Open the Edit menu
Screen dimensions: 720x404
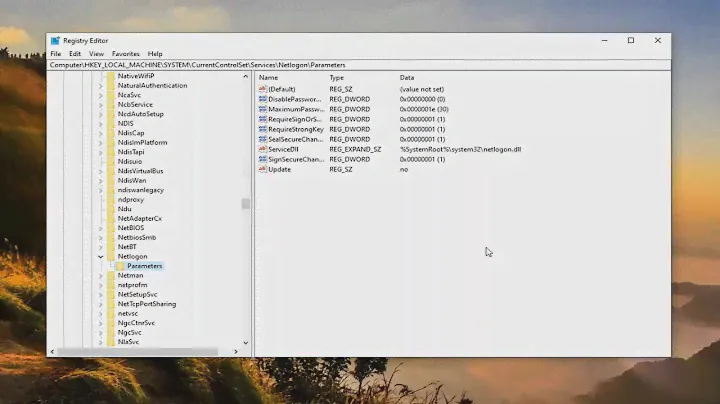point(75,54)
